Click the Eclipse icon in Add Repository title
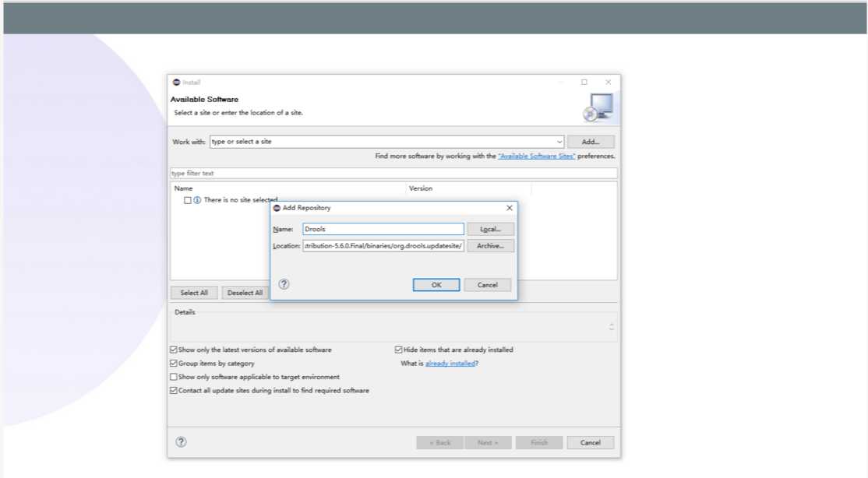 [277, 207]
